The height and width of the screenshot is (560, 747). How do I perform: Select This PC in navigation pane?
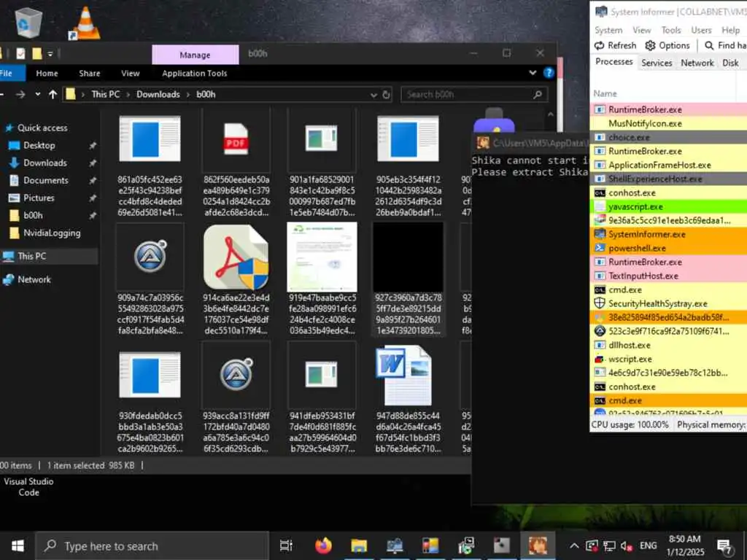(31, 256)
